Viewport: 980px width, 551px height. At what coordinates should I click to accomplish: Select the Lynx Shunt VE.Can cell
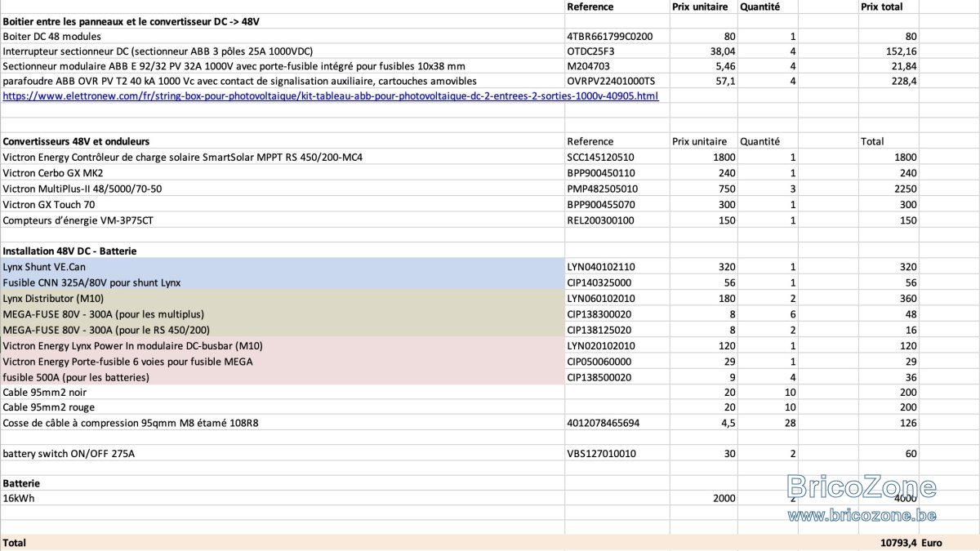coord(283,267)
